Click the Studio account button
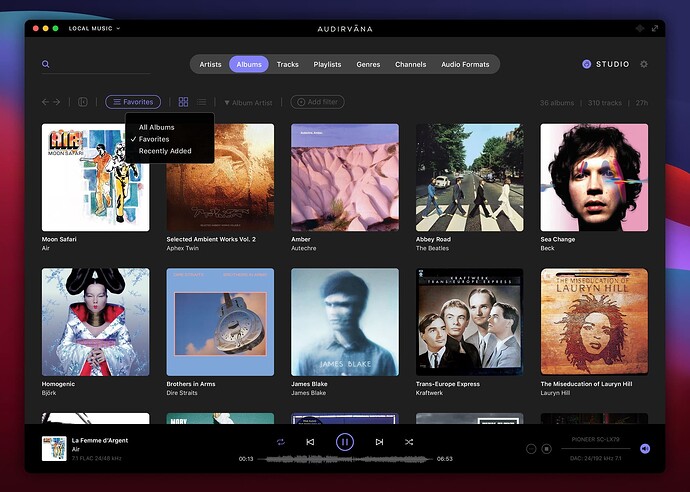Image resolution: width=690 pixels, height=492 pixels. click(606, 64)
